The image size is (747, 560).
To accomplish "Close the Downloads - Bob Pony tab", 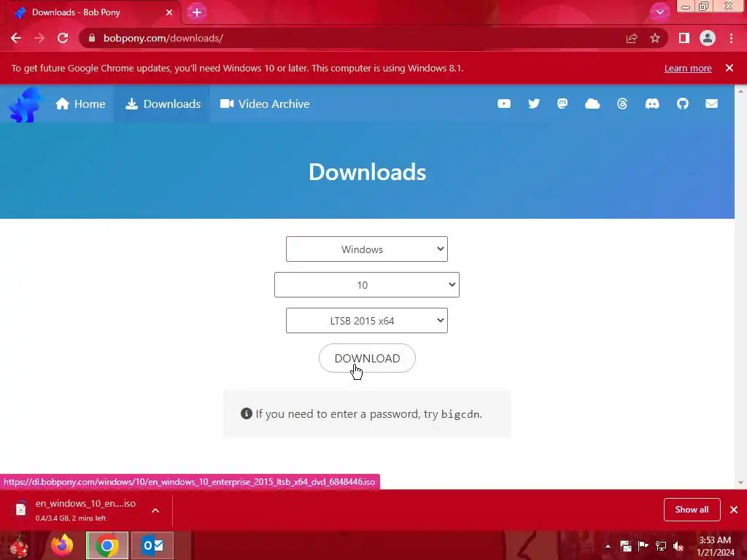I will [169, 12].
